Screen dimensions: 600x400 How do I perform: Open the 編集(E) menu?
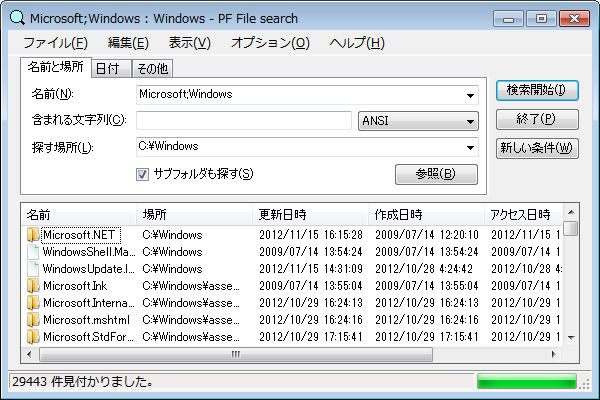[x=128, y=43]
